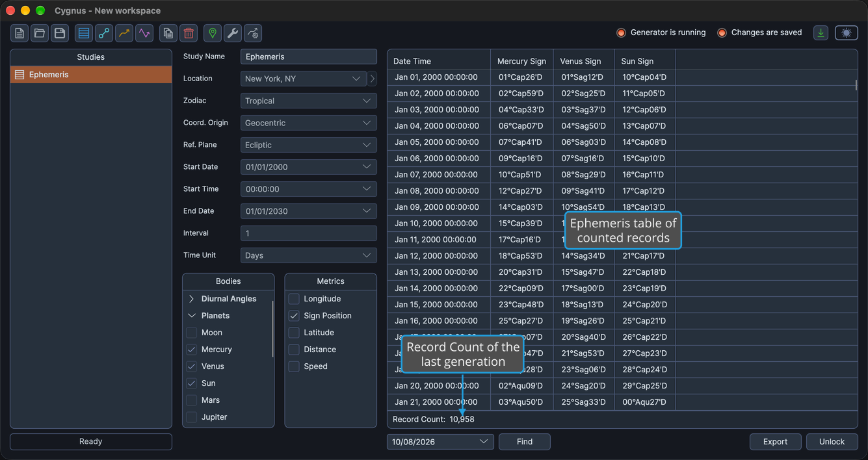Image resolution: width=868 pixels, height=460 pixels.
Task: Open settings with the wrench icon
Action: click(233, 33)
